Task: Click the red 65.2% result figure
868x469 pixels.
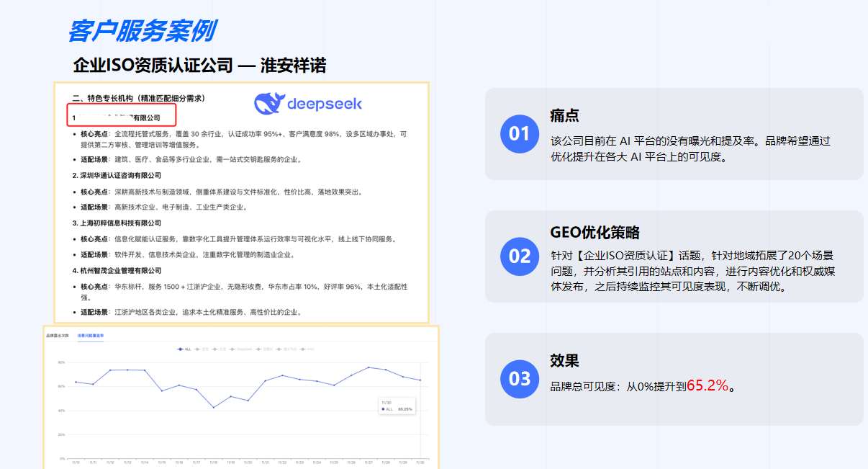Action: pos(707,385)
